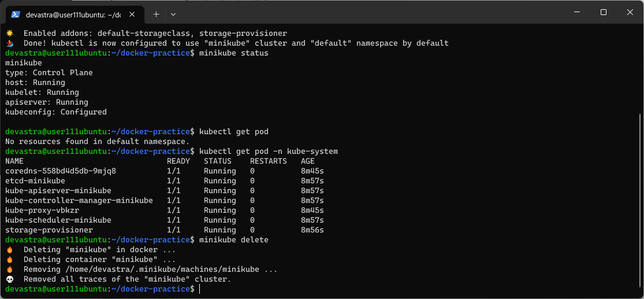The height and width of the screenshot is (299, 644).
Task: Click the 'kubeconfig: Configured' line
Action: coord(56,112)
